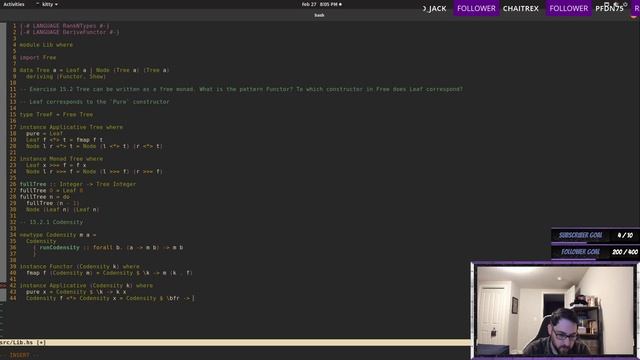Click the line 'module Lib where'
640x360 pixels.
[46, 45]
